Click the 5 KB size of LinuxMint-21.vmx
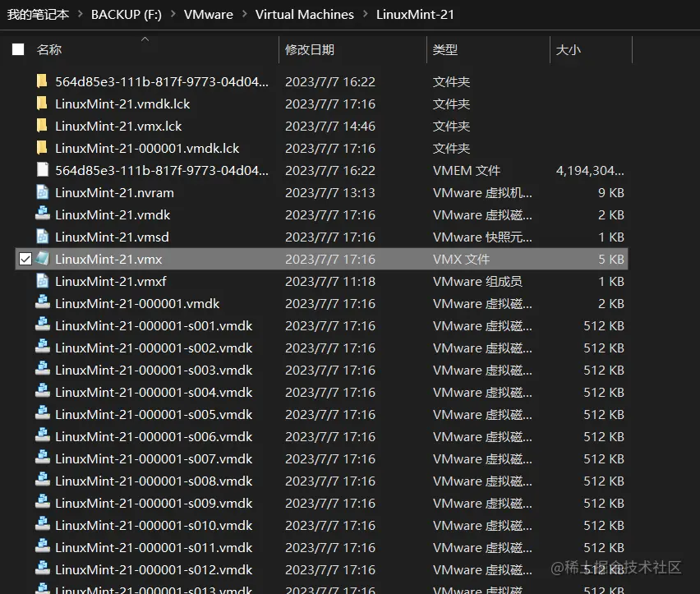 tap(611, 260)
